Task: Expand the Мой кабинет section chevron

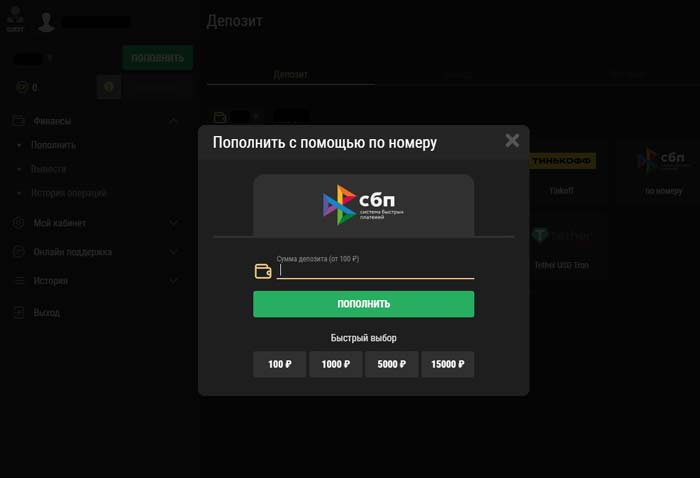Action: click(x=174, y=223)
